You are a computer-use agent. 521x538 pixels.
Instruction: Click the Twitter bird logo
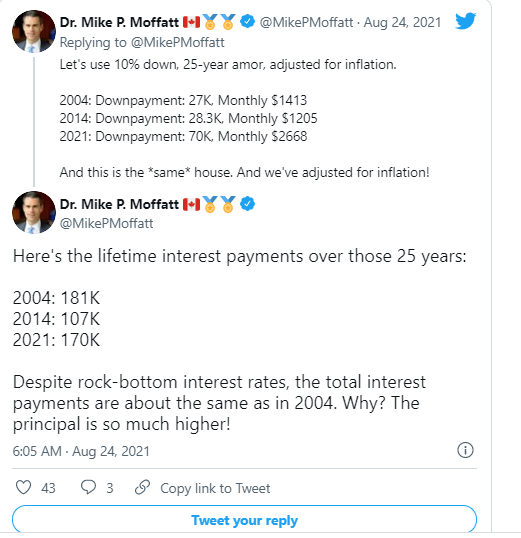tap(465, 21)
